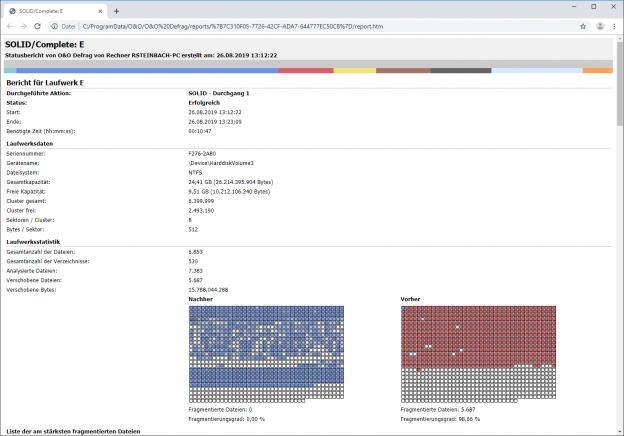The height and width of the screenshot is (436, 624).
Task: Click the file info icon in address bar
Action: point(56,26)
